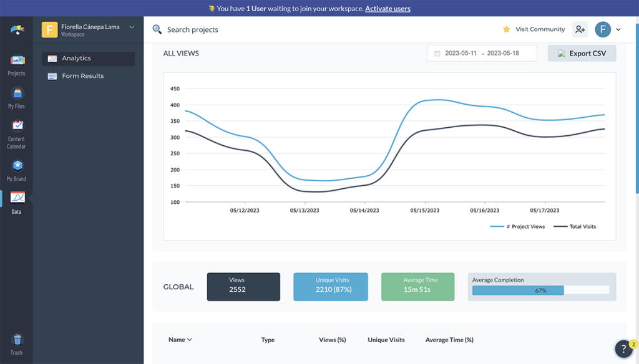The image size is (639, 364).
Task: Open the date range picker
Action: (x=482, y=54)
